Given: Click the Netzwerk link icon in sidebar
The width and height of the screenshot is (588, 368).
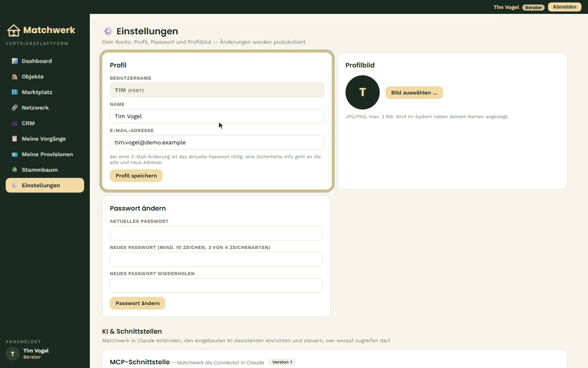Looking at the screenshot, I should 15,108.
